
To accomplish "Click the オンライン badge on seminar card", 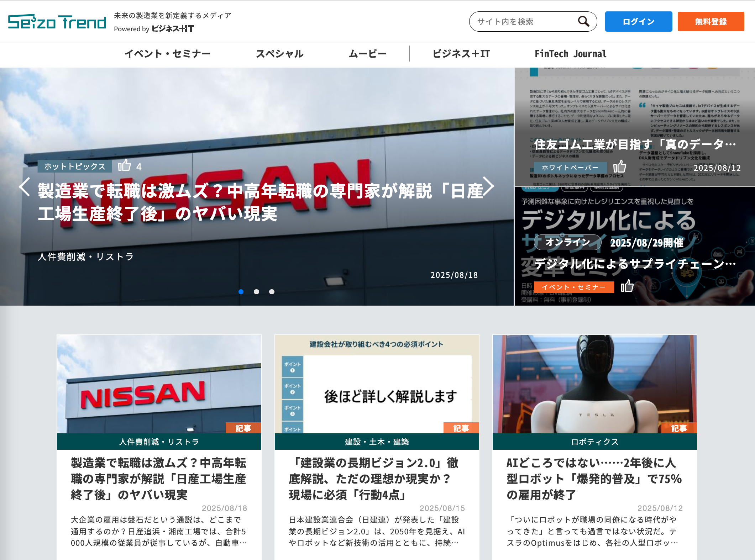I will point(568,242).
